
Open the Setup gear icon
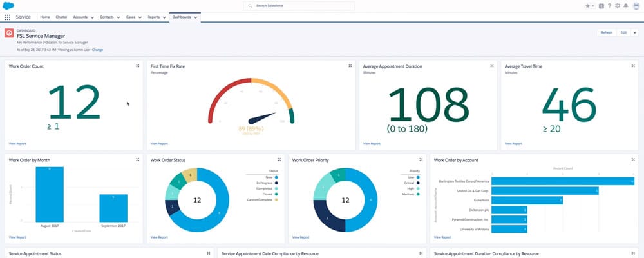point(618,6)
